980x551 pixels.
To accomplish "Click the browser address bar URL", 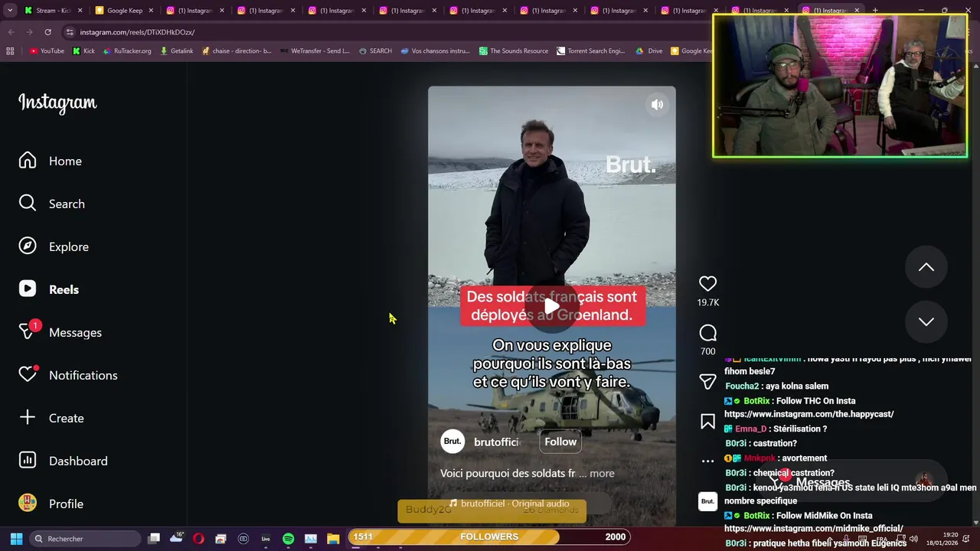I will [x=137, y=32].
